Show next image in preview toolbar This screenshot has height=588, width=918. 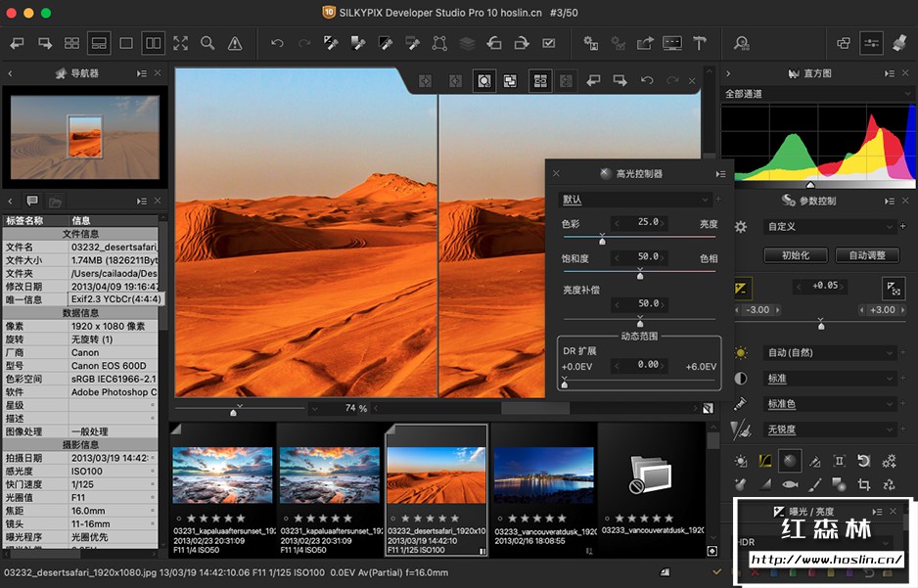click(620, 81)
